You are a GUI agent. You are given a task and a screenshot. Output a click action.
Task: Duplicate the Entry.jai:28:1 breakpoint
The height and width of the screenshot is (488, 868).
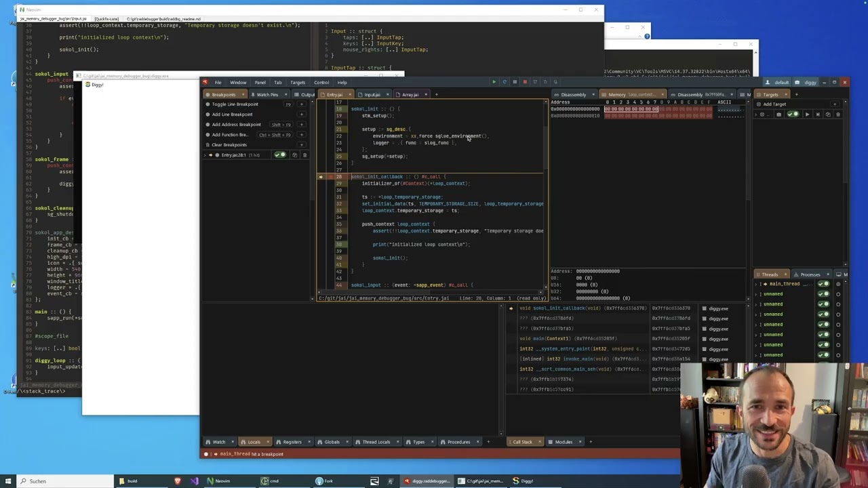(x=294, y=155)
